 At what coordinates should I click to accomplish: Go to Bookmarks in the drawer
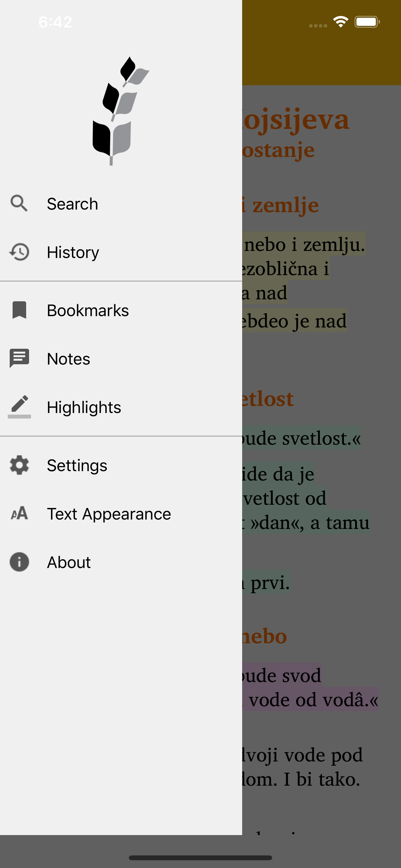pos(121,310)
